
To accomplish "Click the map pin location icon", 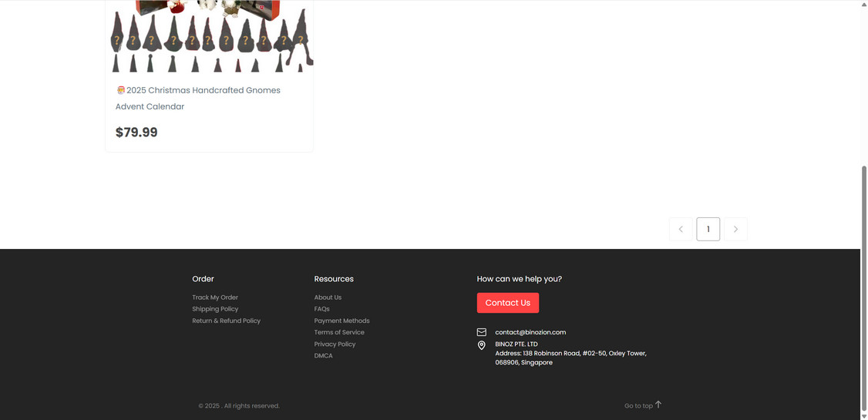I will point(482,345).
